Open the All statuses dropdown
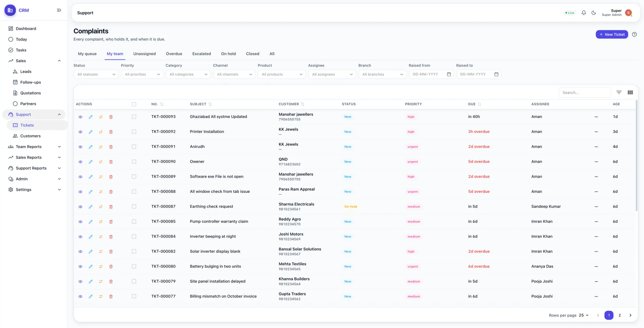 coord(96,74)
